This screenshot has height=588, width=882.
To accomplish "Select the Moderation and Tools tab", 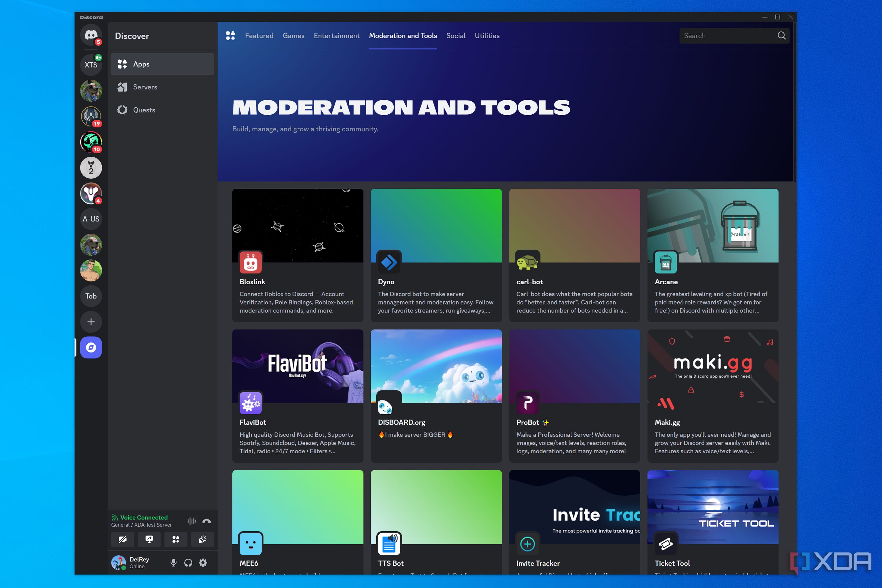I will pos(403,36).
